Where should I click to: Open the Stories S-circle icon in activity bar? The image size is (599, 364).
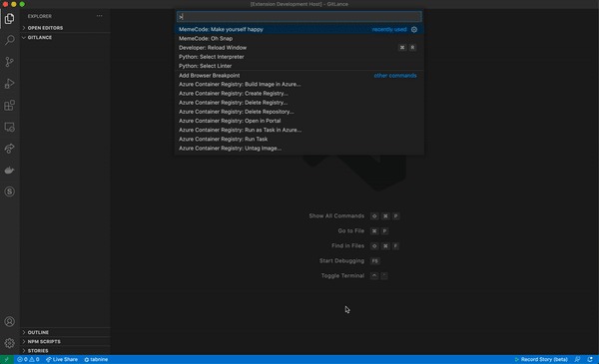point(10,191)
